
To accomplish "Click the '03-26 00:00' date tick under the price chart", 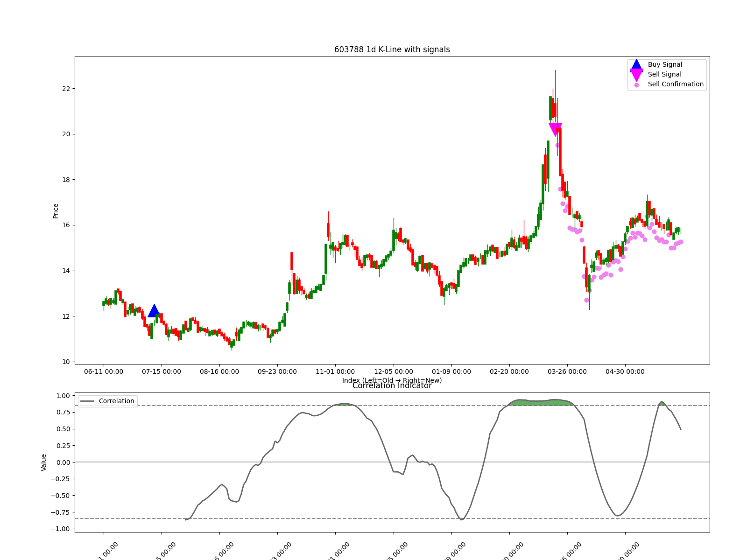I will pos(567,372).
